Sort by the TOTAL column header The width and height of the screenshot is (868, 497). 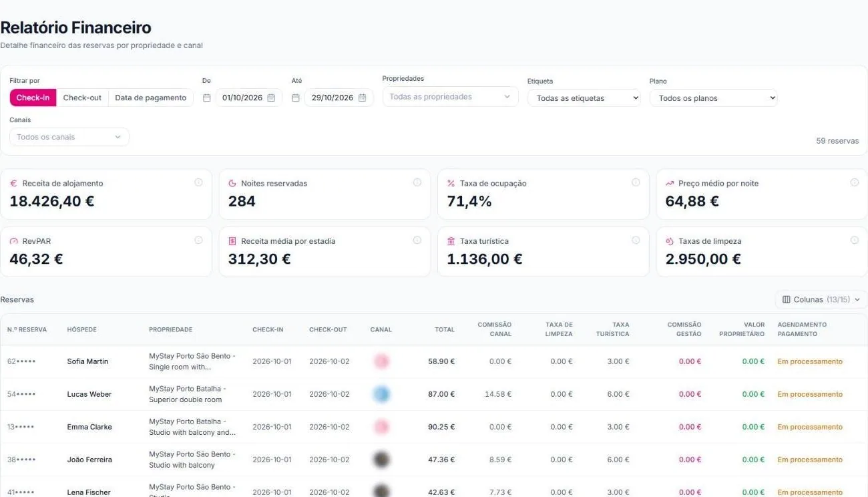click(445, 329)
